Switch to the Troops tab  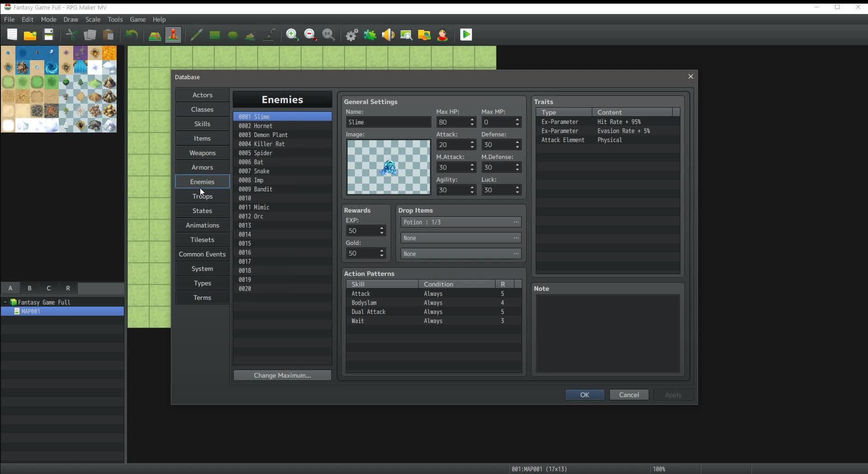(202, 196)
